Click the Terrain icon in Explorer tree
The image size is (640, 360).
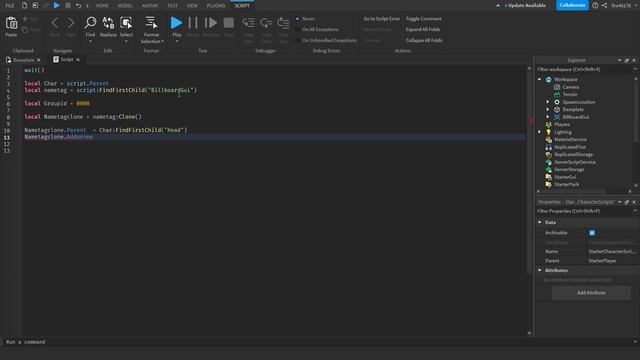[x=557, y=94]
